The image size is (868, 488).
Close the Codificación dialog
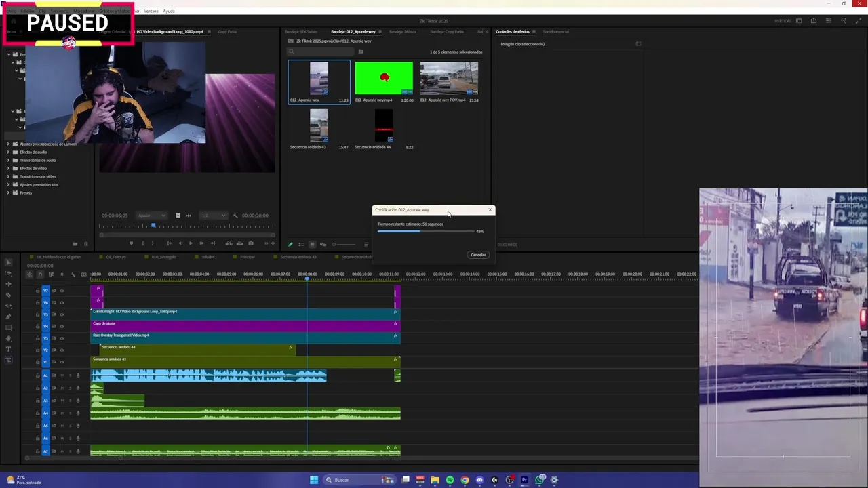[490, 210]
